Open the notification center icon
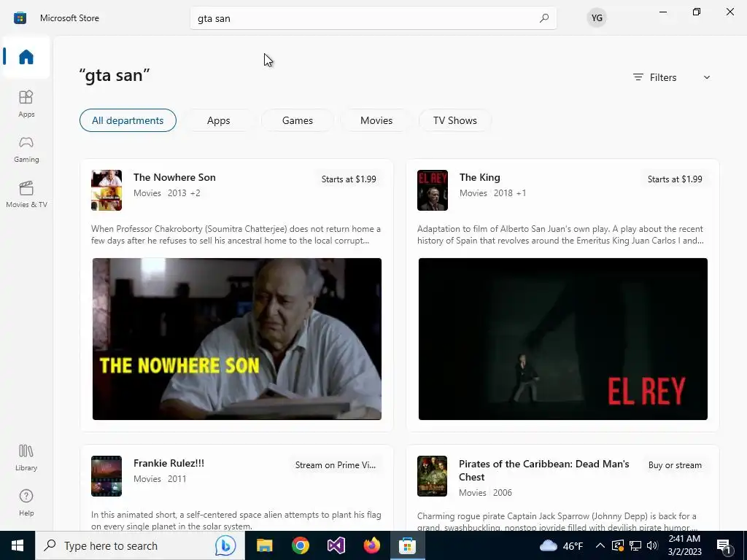 (x=724, y=545)
